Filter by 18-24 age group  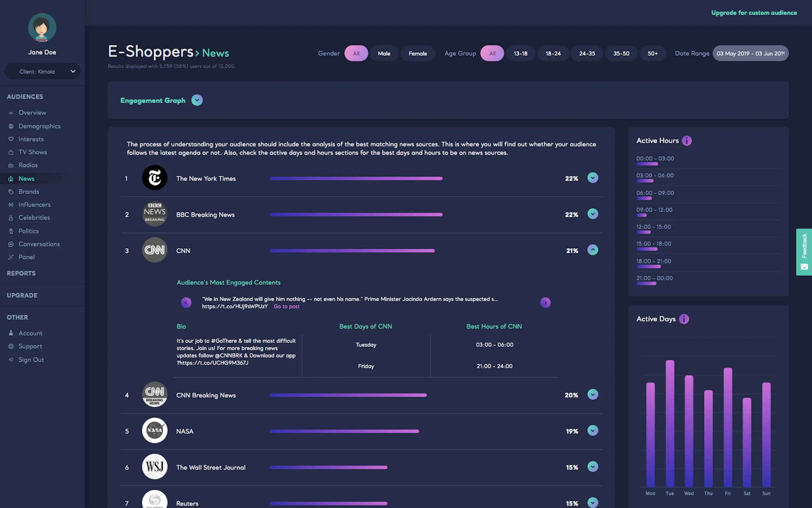(553, 53)
